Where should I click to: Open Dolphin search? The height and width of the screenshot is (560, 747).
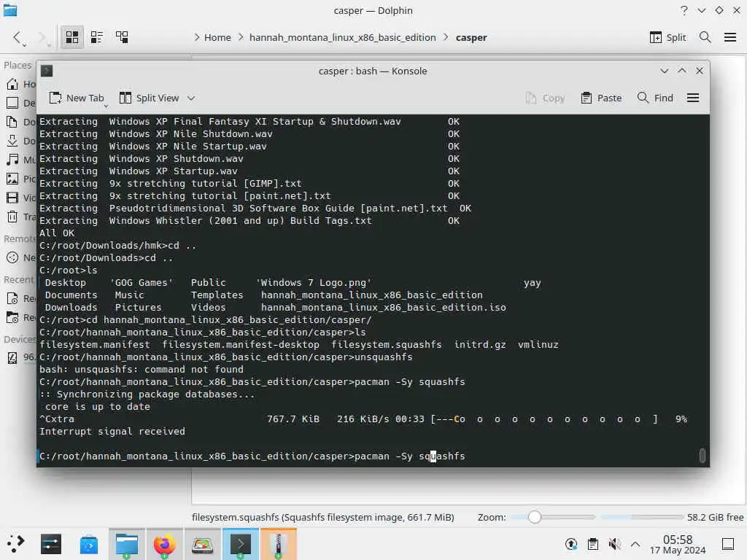705,37
